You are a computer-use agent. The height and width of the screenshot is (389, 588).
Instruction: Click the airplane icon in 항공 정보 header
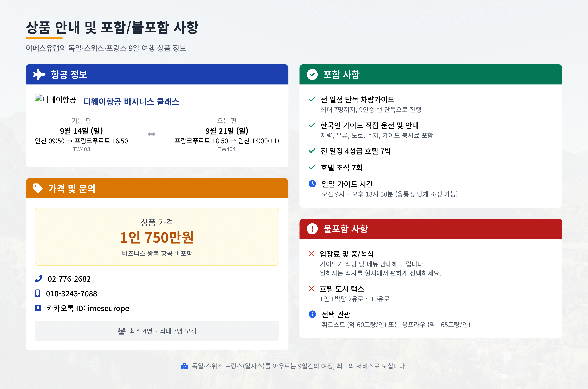[x=39, y=75]
